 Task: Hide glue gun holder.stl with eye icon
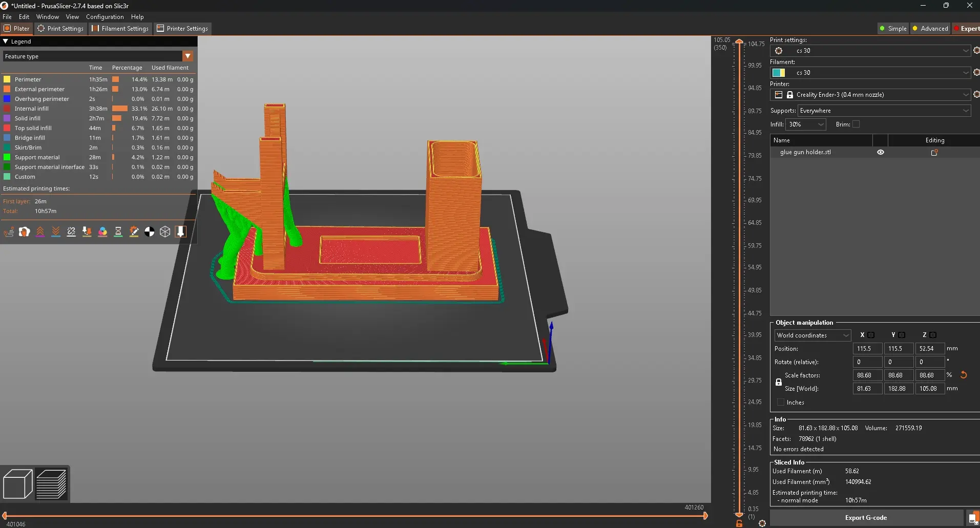click(881, 153)
